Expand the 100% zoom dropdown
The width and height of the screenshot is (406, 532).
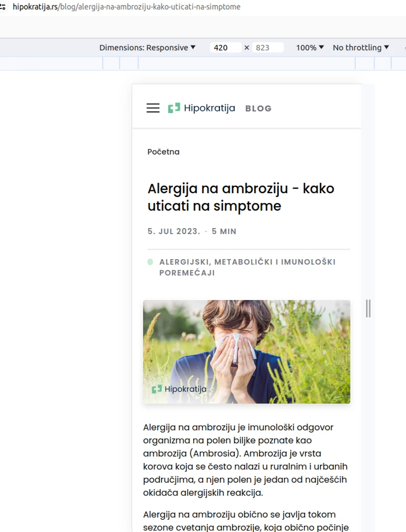point(310,48)
